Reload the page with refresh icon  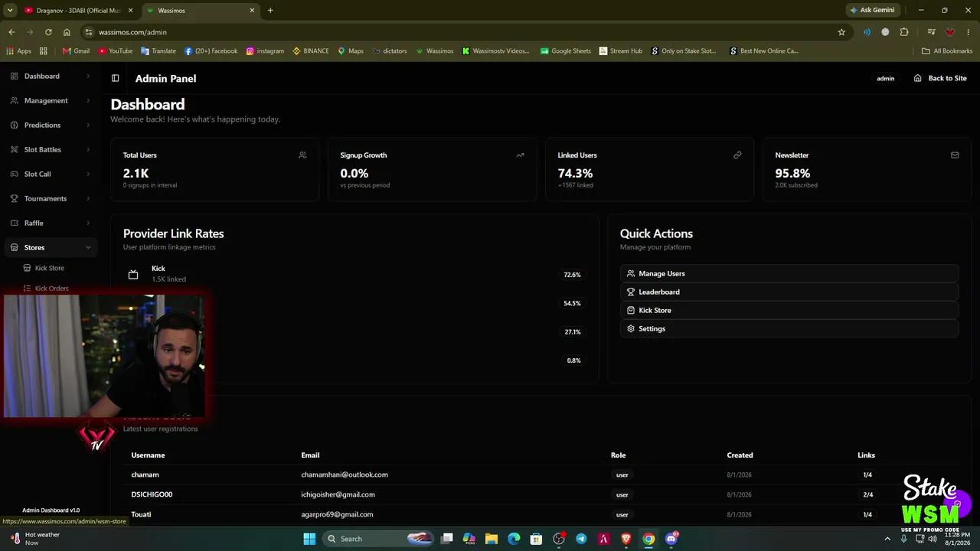(48, 32)
